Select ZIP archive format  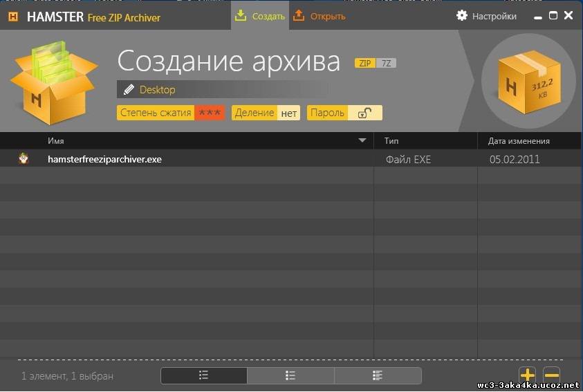coord(364,64)
